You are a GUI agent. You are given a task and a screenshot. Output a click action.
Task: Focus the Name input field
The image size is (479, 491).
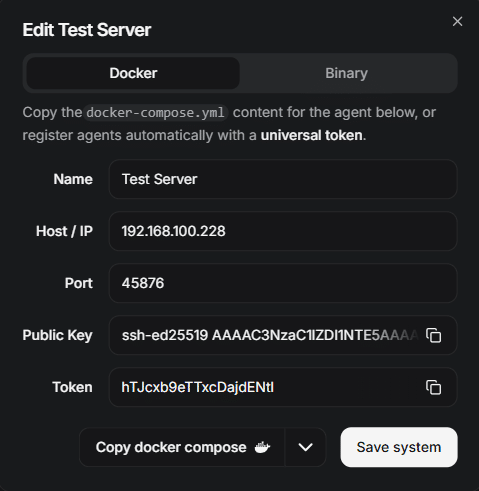click(x=283, y=179)
